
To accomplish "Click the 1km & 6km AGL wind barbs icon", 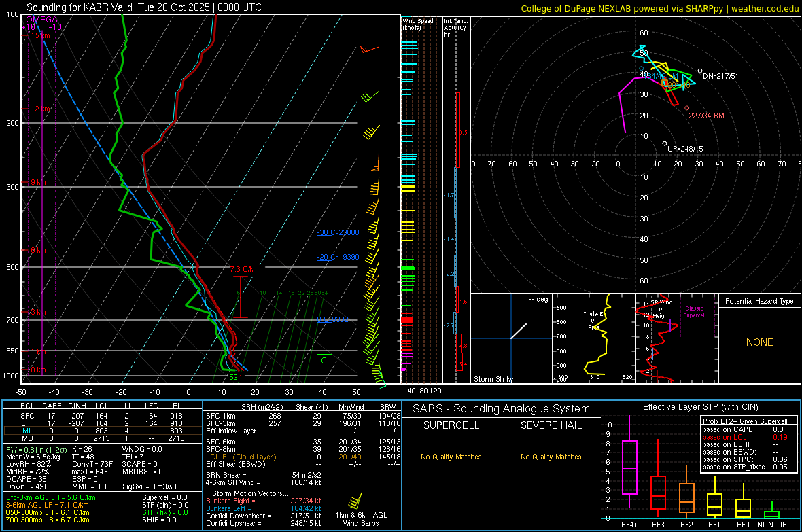I will coord(355,500).
